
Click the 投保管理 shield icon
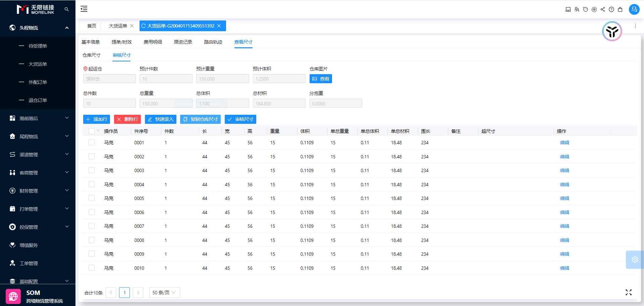[x=12, y=227]
